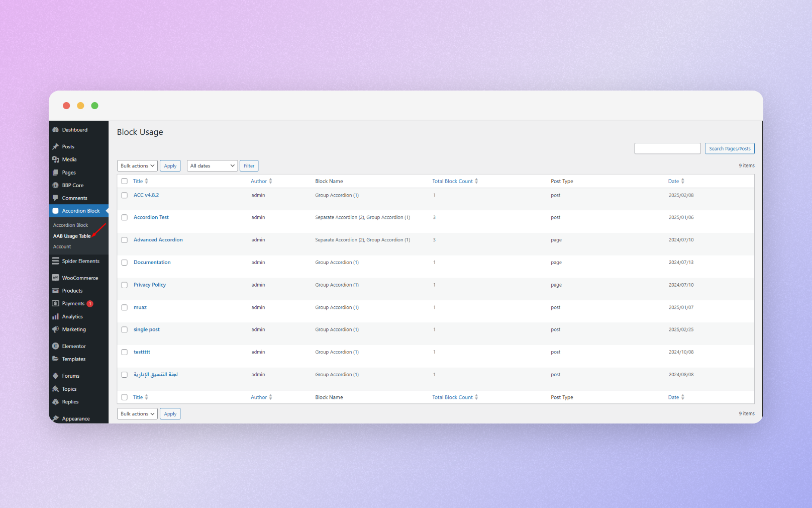
Task: Sort the table by Total Block Count
Action: coord(452,181)
